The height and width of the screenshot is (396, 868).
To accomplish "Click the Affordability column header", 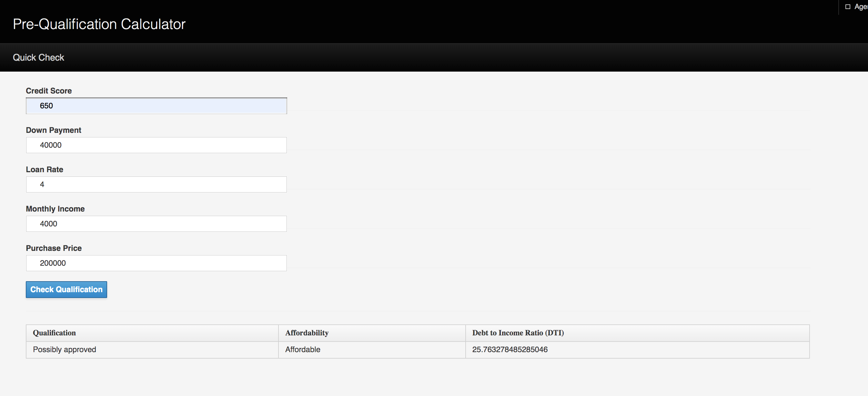I will [307, 333].
